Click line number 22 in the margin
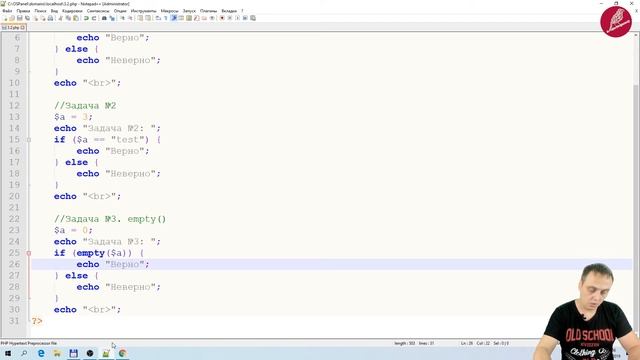The image size is (640, 360). click(14, 219)
